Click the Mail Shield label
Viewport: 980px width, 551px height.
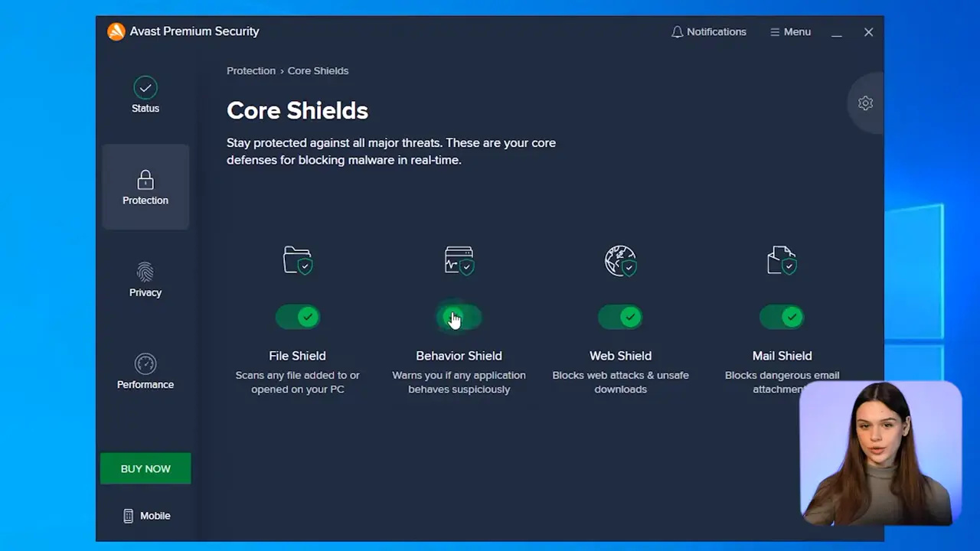pyautogui.click(x=782, y=356)
